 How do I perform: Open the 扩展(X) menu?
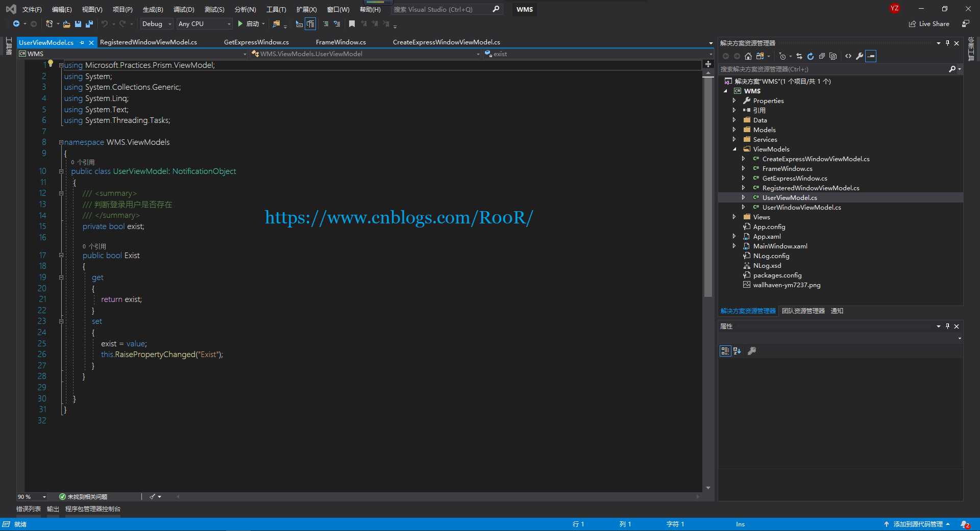click(x=306, y=9)
